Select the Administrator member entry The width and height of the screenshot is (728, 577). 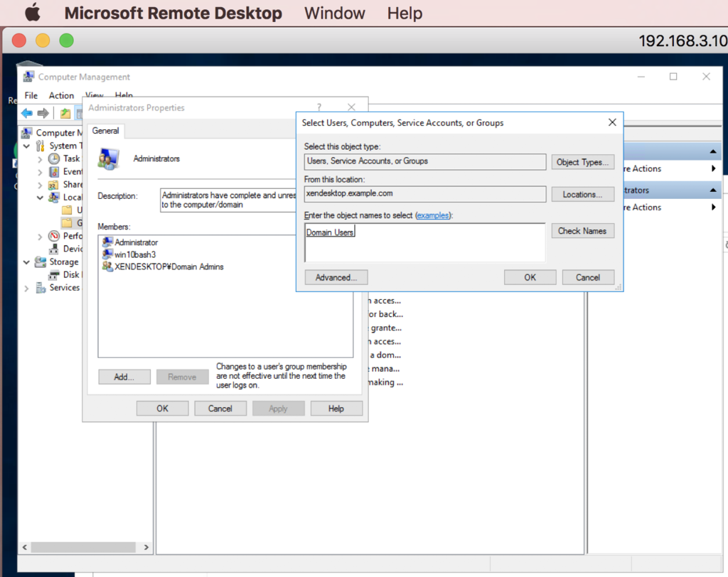(x=130, y=242)
